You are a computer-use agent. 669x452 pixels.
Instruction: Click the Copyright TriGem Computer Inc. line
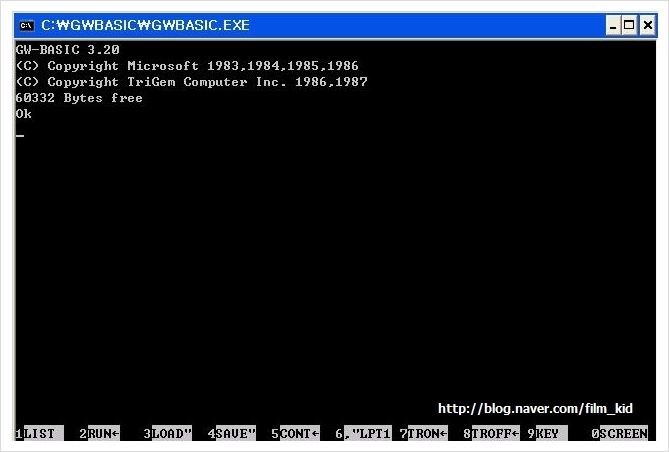tap(192, 82)
